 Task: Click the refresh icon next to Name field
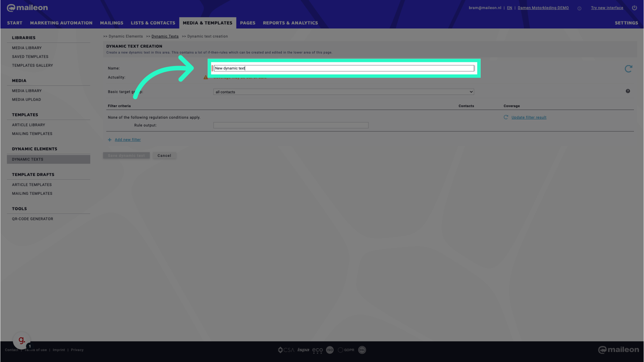click(x=629, y=68)
